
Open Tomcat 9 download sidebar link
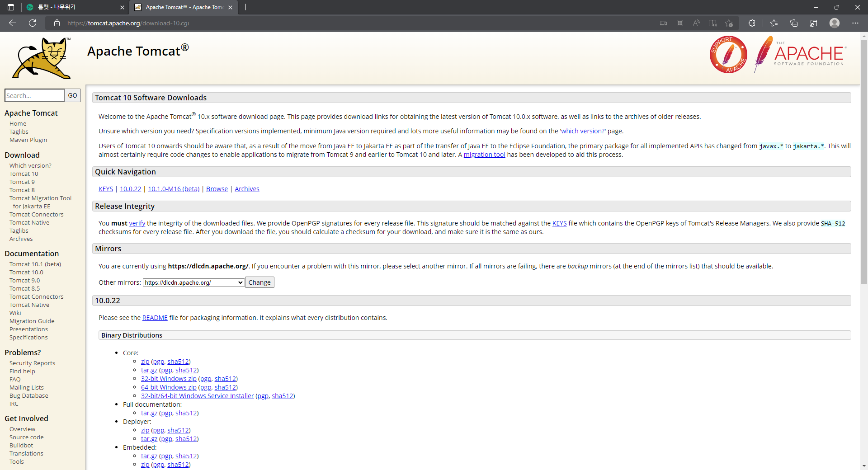click(22, 182)
